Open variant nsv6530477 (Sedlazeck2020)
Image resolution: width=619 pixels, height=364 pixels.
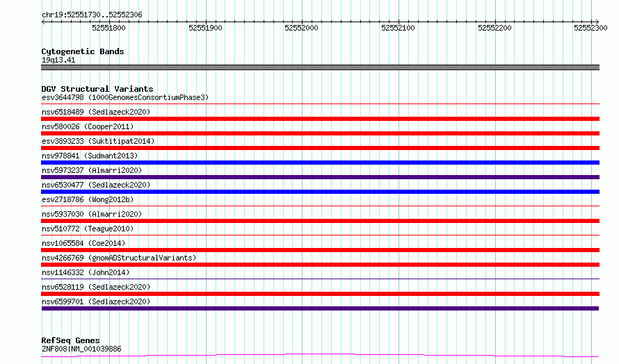(96, 185)
